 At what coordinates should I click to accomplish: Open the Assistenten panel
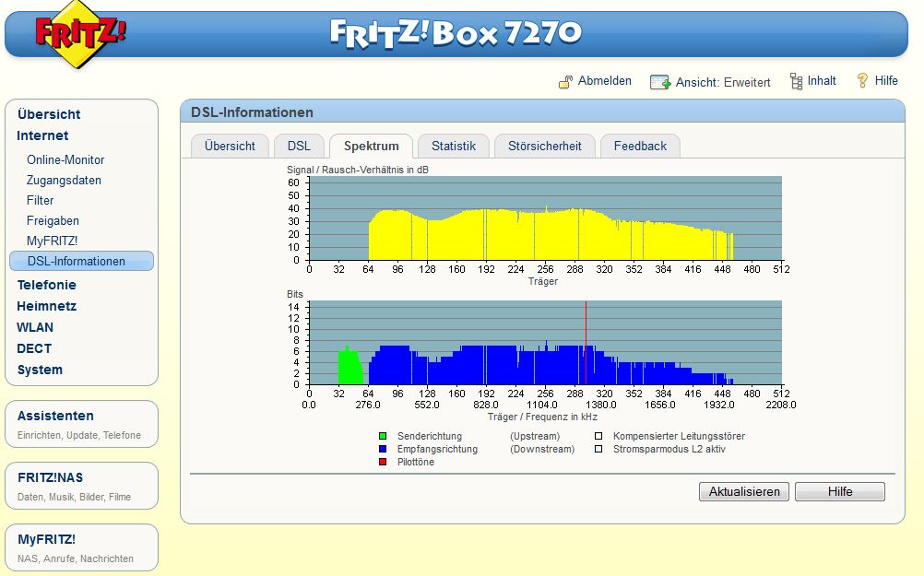81,424
